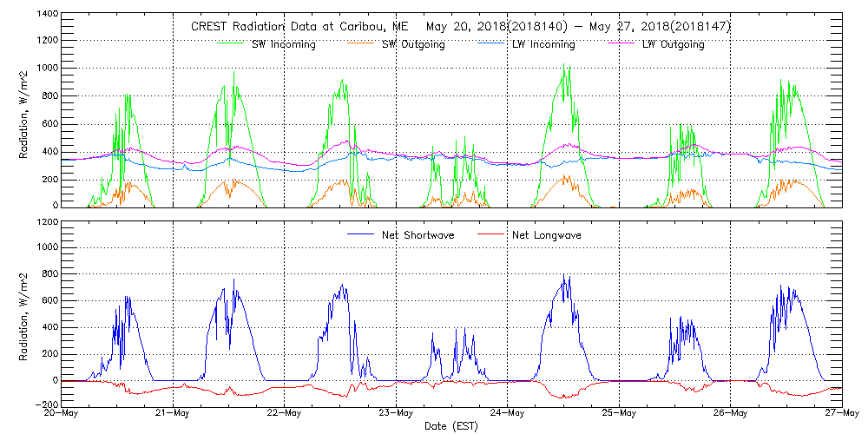Select the 22-May date tick label
Screen dimensions: 868x434
pyautogui.click(x=285, y=413)
